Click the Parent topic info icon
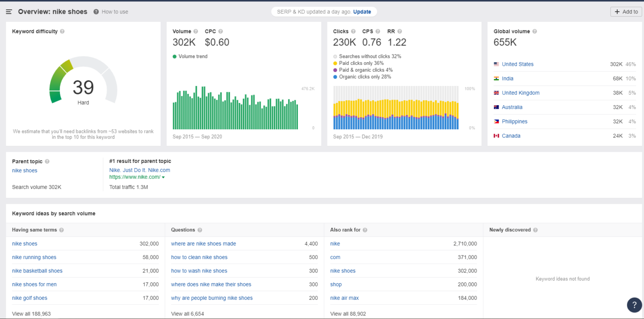Screen dimensions: 644x319 (47, 162)
